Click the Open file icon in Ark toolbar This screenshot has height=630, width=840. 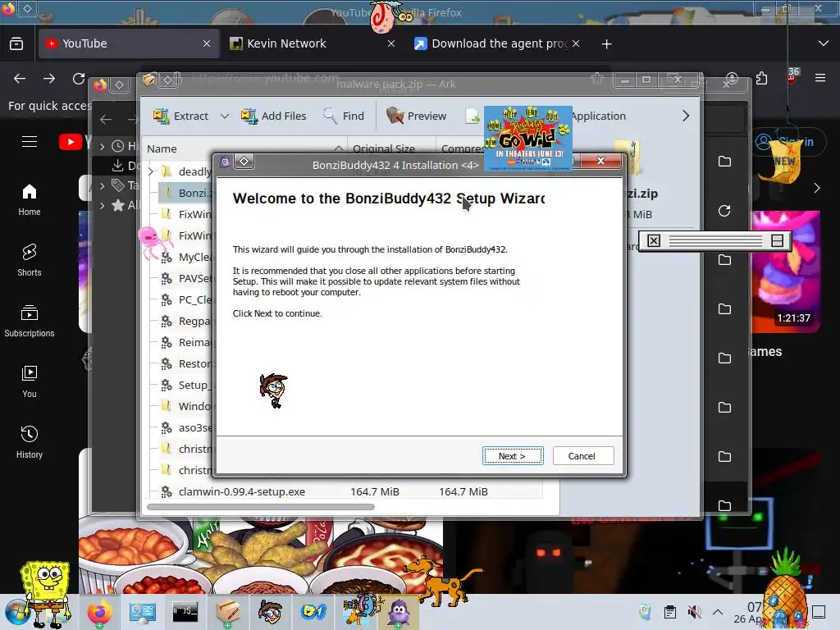[472, 116]
